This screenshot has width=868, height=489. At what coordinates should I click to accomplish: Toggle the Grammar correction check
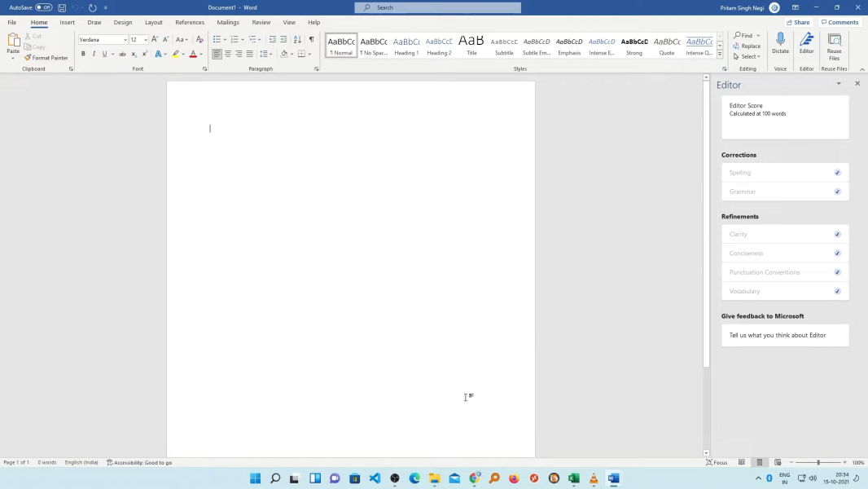(x=838, y=192)
